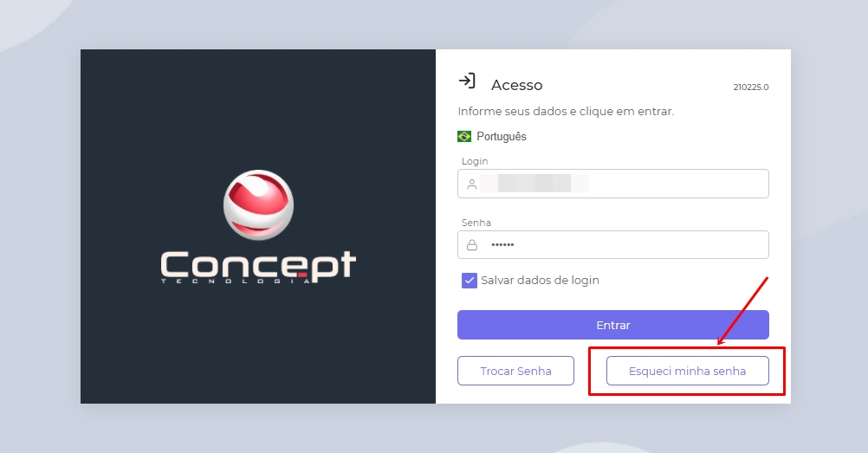Click the Senha field label
The image size is (868, 453).
tap(476, 223)
